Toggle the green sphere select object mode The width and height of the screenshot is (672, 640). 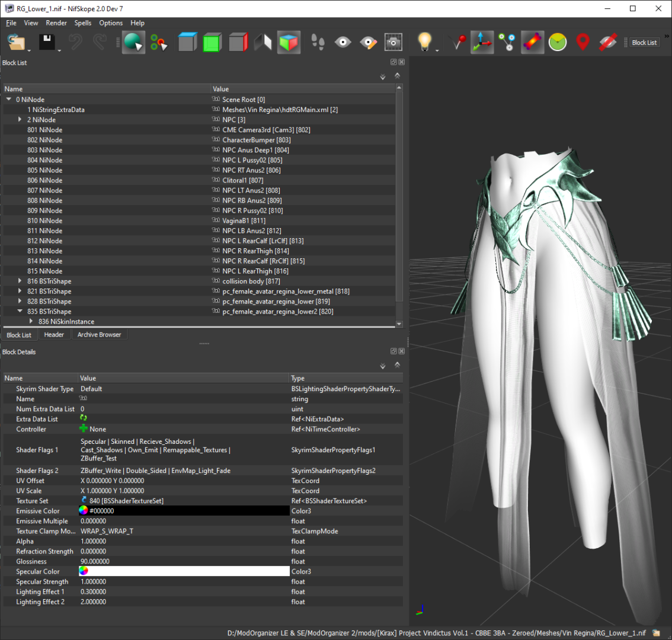point(133,43)
